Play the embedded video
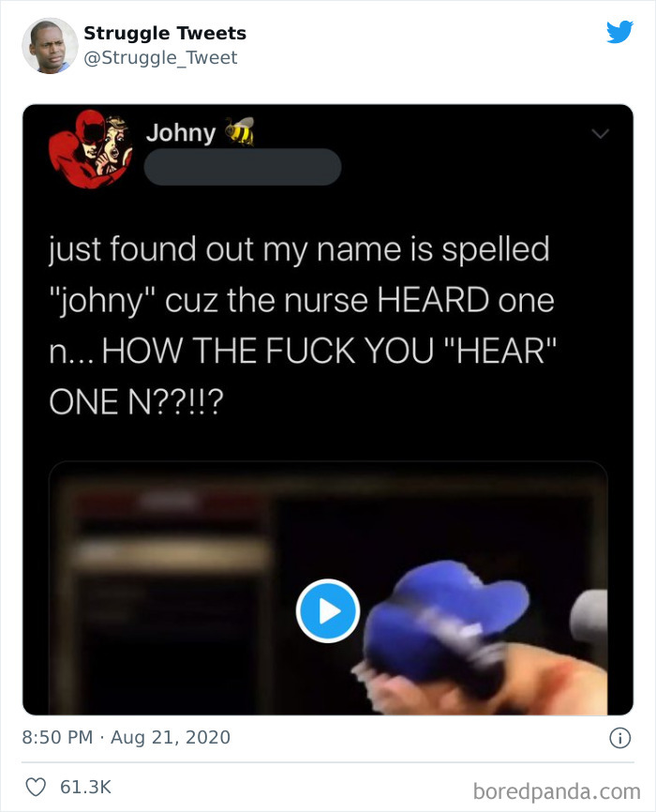The image size is (656, 812). 328,611
